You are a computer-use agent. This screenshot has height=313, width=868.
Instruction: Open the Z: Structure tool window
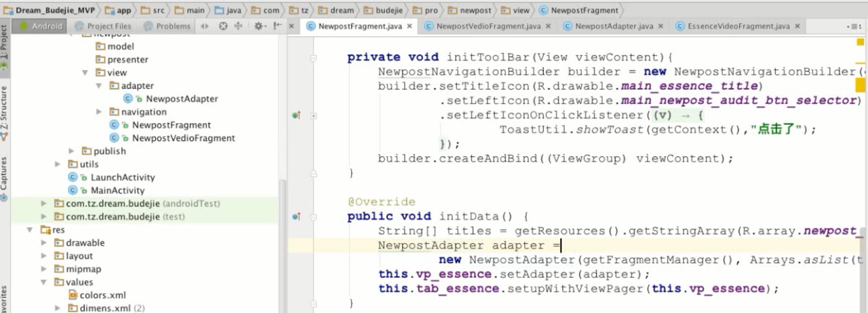point(5,112)
